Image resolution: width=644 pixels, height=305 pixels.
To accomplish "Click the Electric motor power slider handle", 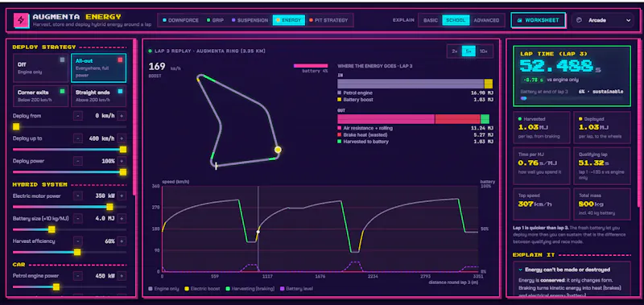I will [109, 207].
